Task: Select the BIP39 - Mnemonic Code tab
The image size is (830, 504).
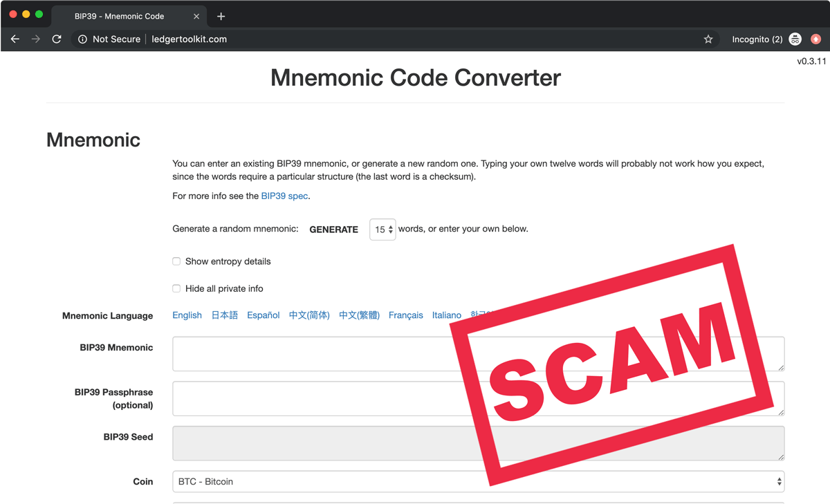Action: (119, 16)
